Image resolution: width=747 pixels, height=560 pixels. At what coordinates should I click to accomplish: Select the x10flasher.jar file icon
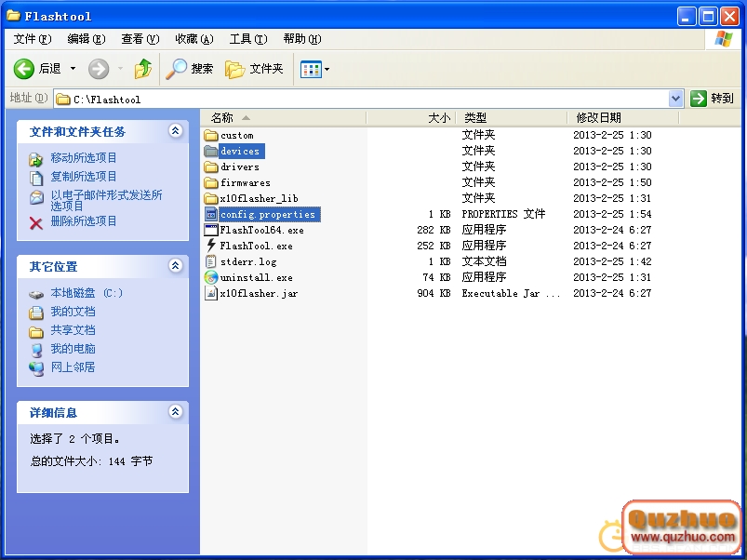210,293
